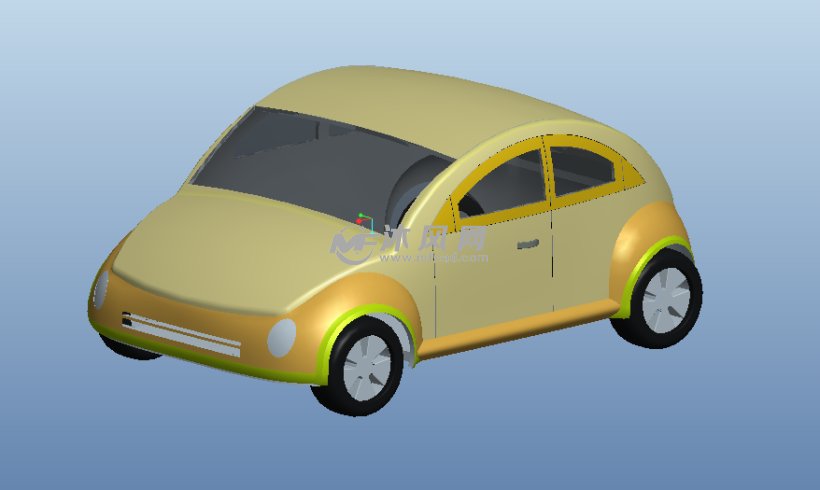
Task: Select the headlight on the far front corner
Action: [101, 289]
